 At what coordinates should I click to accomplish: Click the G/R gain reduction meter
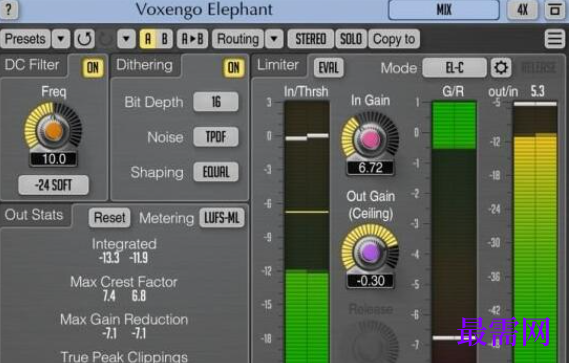click(454, 232)
